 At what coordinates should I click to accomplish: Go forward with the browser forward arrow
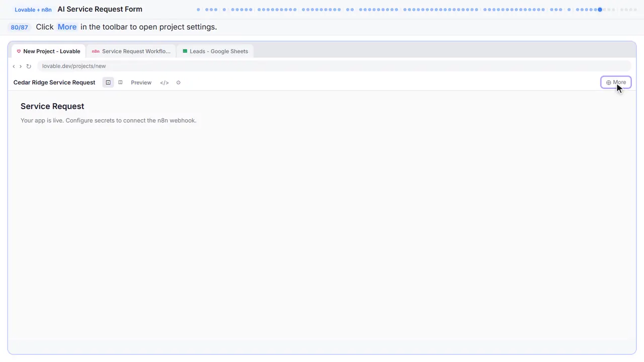21,66
